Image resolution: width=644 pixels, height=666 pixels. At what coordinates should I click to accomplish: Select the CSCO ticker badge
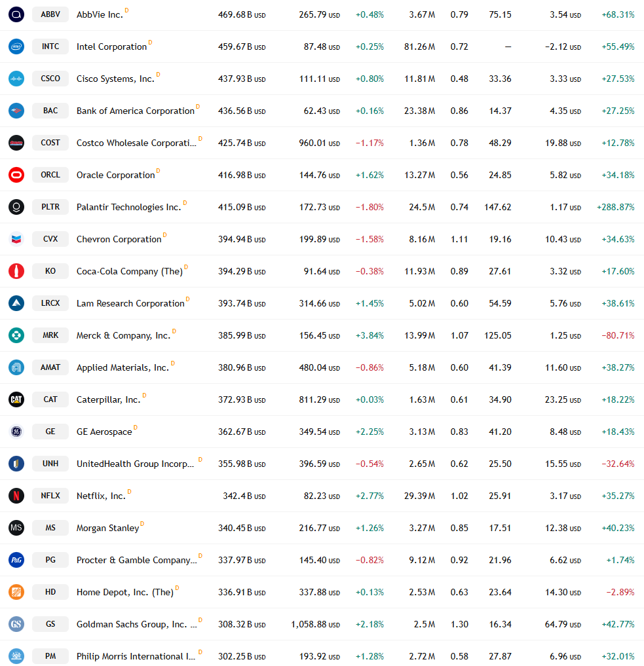[50, 79]
